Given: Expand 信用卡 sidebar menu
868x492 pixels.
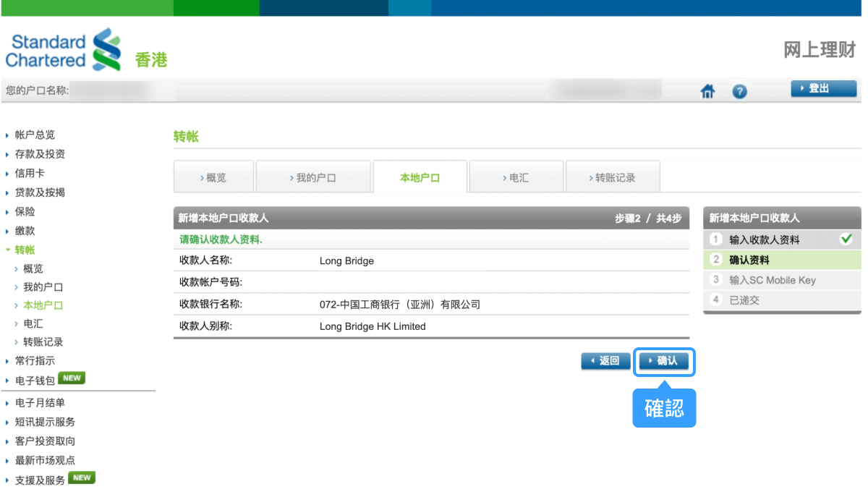Looking at the screenshot, I should pos(30,174).
